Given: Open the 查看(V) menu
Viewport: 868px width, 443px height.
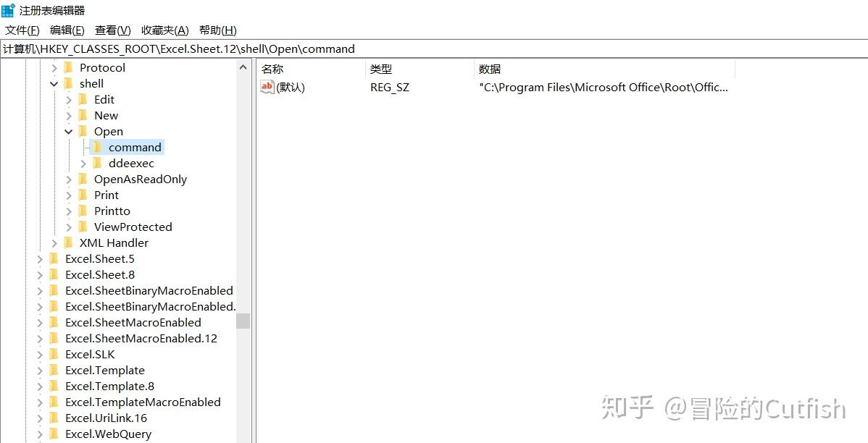Looking at the screenshot, I should click(x=113, y=30).
